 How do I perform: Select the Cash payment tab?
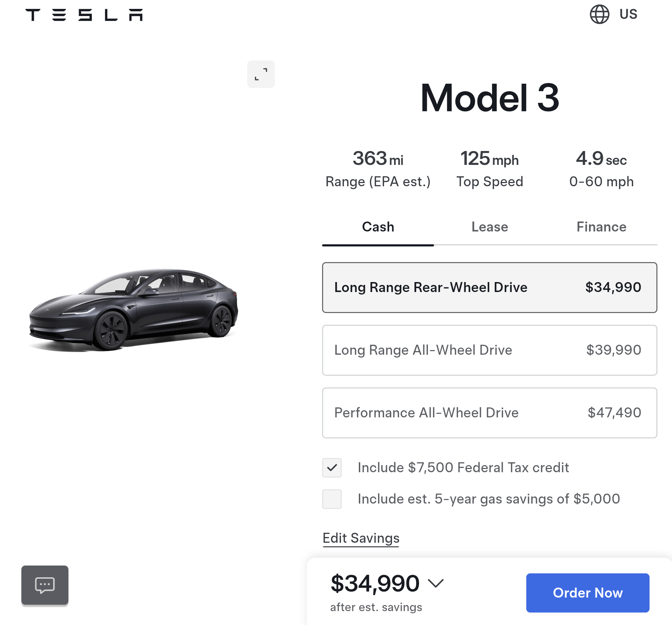(x=378, y=227)
